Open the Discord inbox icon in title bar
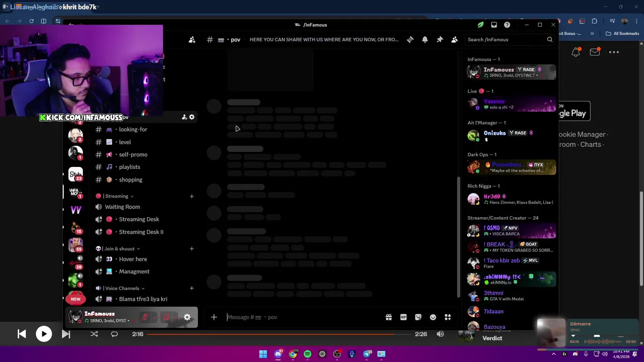The height and width of the screenshot is (362, 644). click(x=494, y=25)
